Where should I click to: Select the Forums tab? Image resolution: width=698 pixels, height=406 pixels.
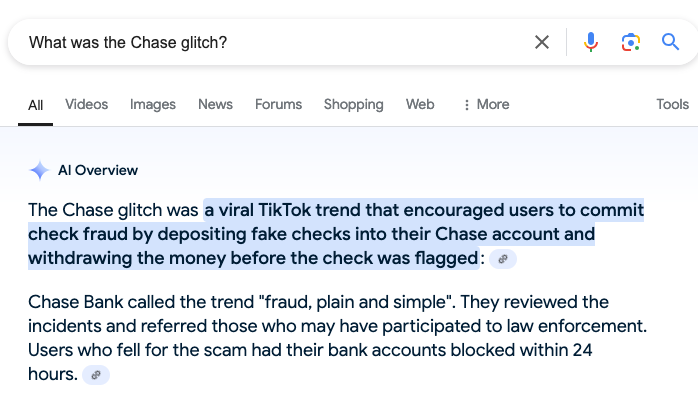coord(278,104)
